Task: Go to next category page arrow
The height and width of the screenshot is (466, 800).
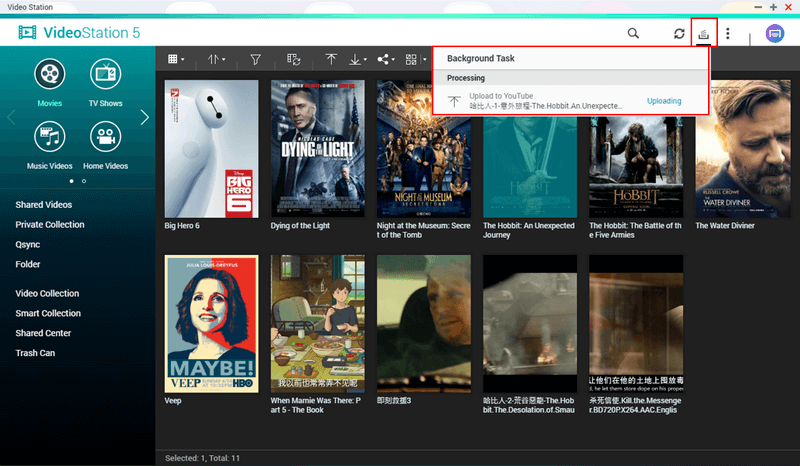Action: tap(145, 117)
